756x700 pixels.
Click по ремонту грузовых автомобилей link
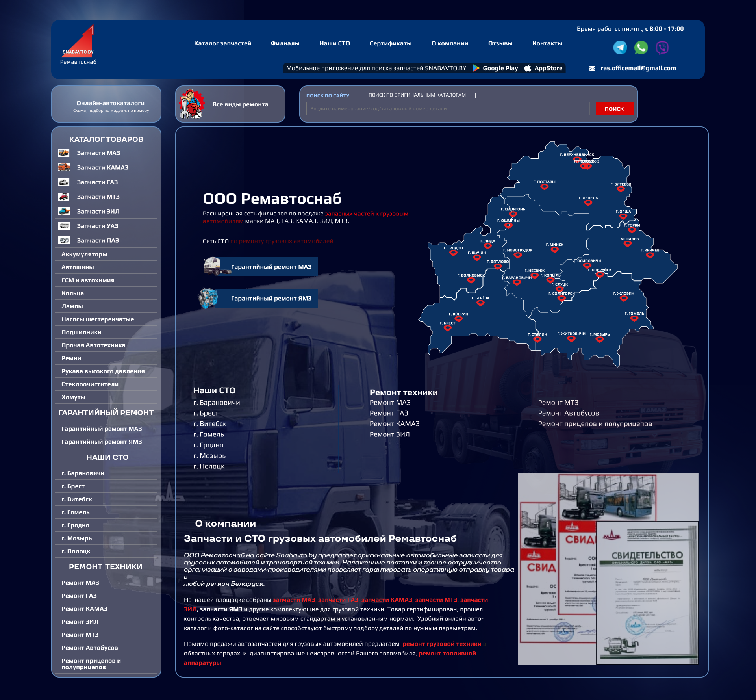pos(282,241)
